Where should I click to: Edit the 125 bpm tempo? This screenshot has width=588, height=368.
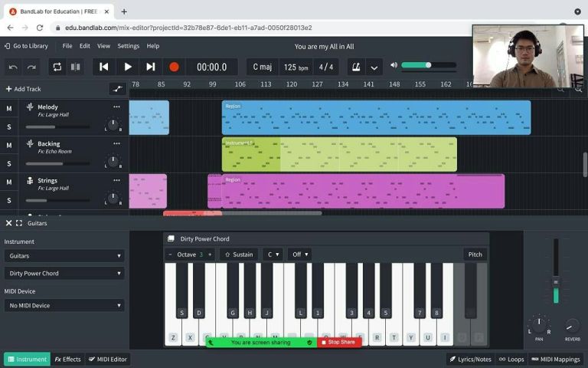[296, 67]
